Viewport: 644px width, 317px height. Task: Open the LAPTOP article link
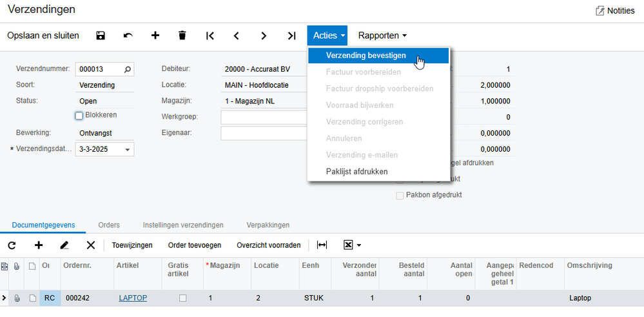pos(133,298)
